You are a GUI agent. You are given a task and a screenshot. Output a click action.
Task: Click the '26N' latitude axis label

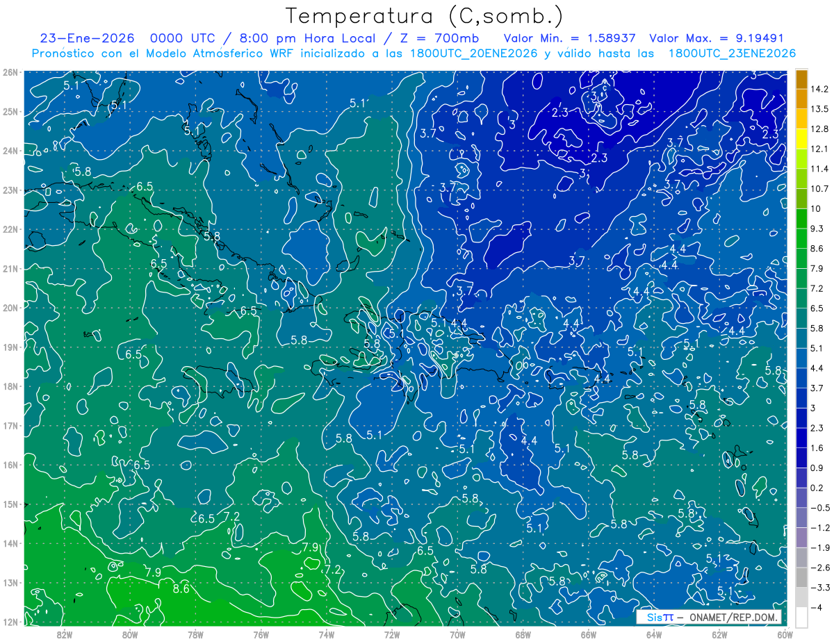click(x=10, y=72)
